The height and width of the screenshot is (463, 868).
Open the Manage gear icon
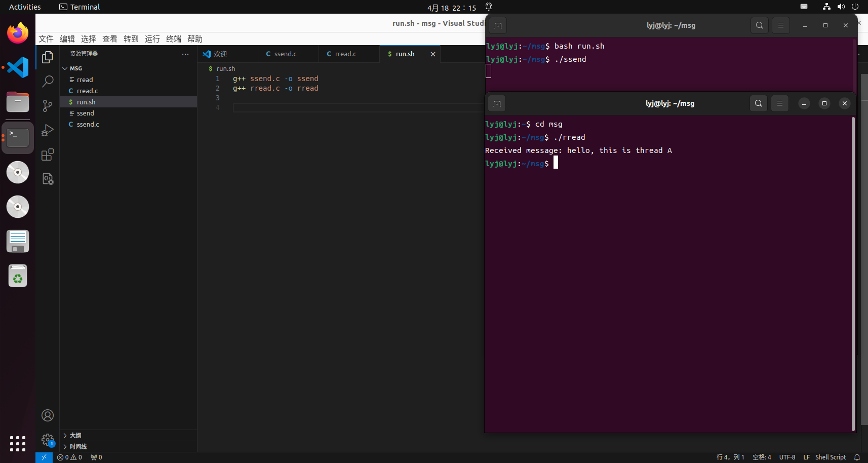[x=48, y=440]
